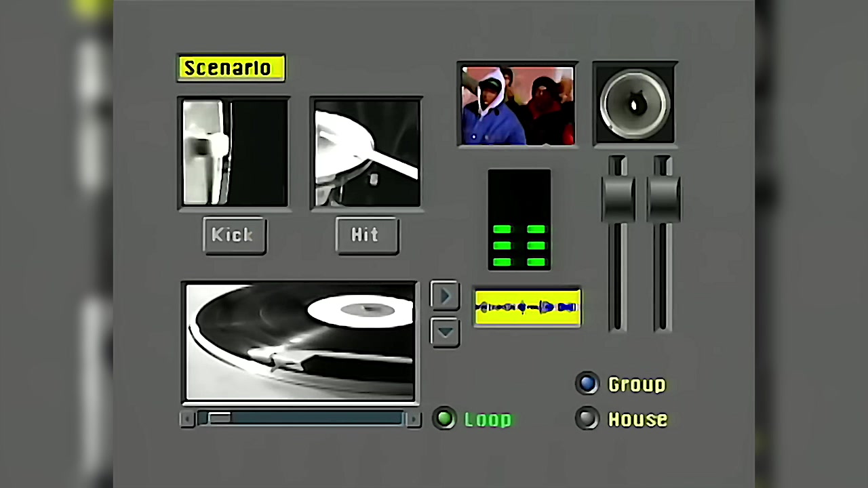
Task: Click the yellow Scenario label
Action: click(231, 68)
